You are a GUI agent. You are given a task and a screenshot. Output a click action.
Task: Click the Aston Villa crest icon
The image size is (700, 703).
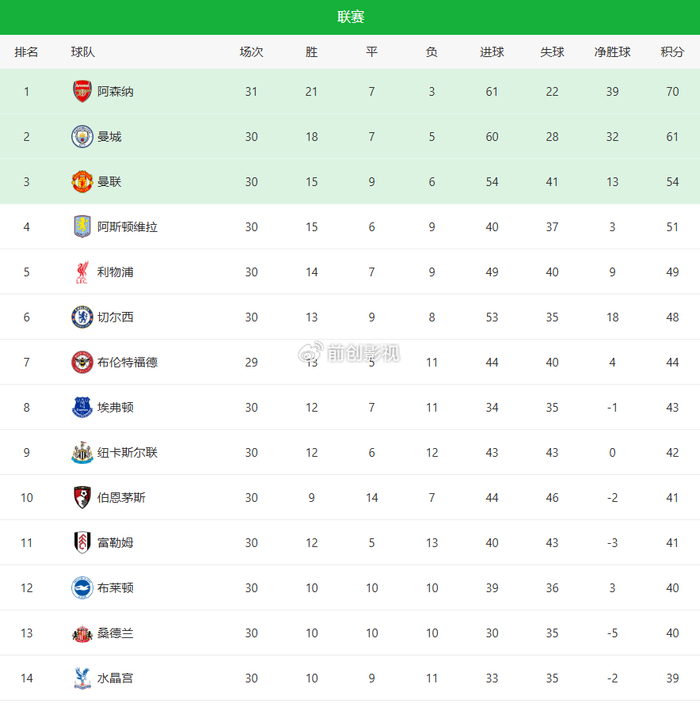tap(82, 227)
